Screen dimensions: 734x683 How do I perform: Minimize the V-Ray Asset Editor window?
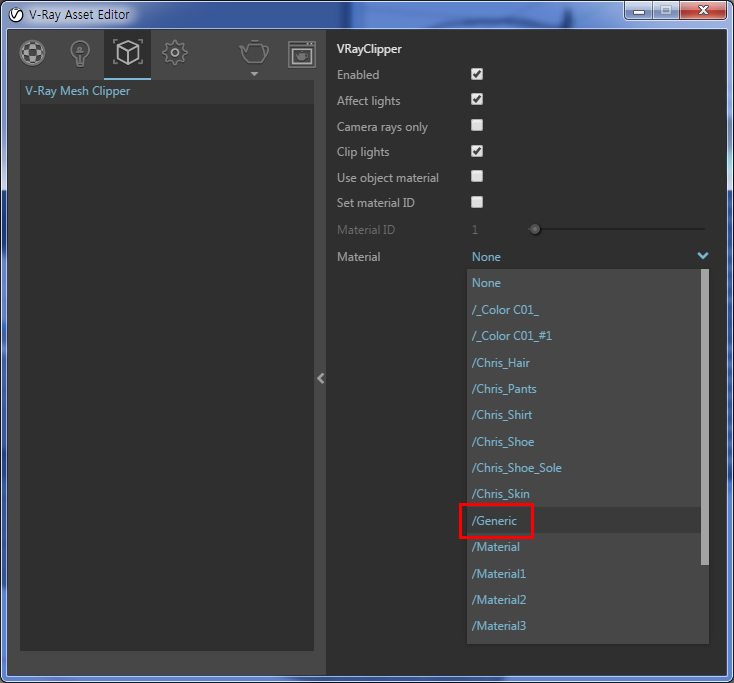(639, 10)
